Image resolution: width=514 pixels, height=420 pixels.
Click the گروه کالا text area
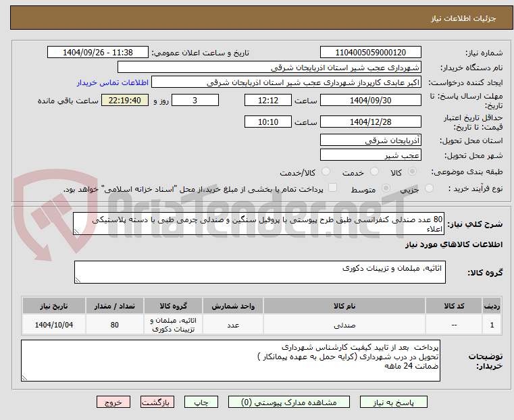coord(260,272)
